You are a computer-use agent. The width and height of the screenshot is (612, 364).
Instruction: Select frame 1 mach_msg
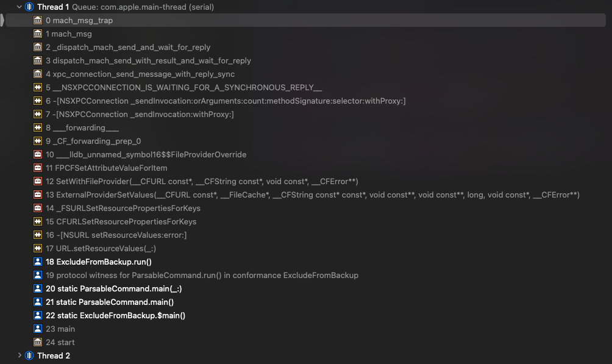(x=305, y=34)
